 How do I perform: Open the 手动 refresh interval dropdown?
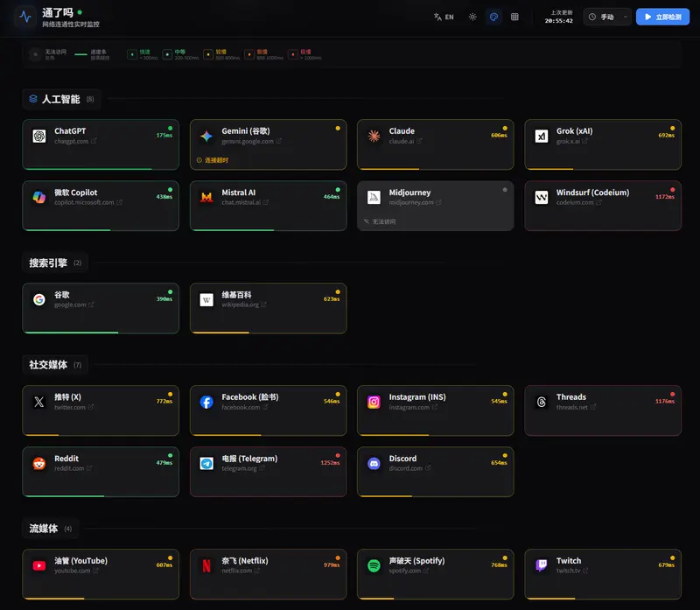(607, 17)
